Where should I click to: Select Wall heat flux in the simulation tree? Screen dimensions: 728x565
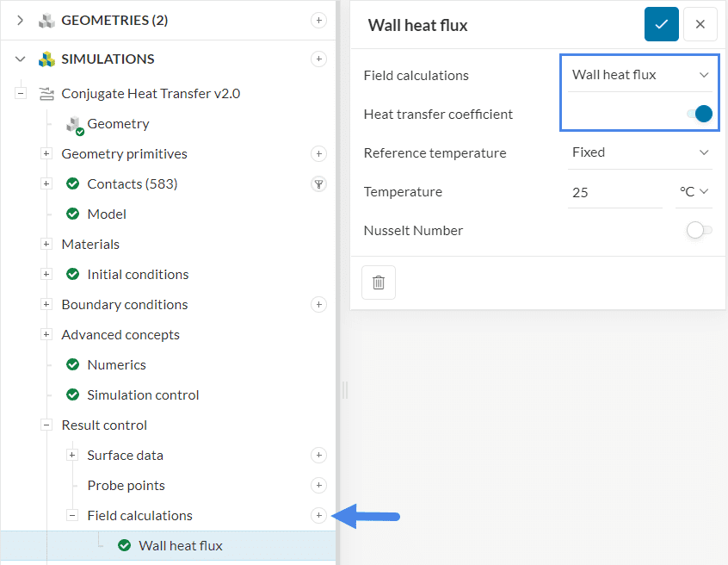pos(179,545)
